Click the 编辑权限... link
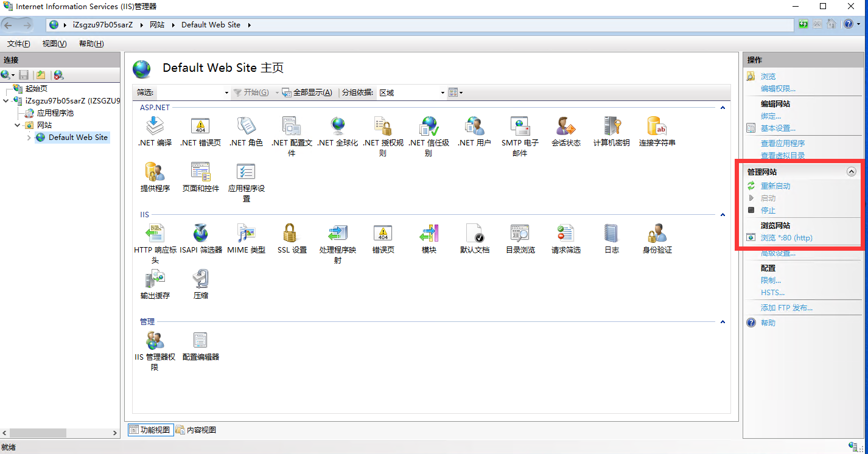Screen dimensions: 868x454 [x=778, y=89]
